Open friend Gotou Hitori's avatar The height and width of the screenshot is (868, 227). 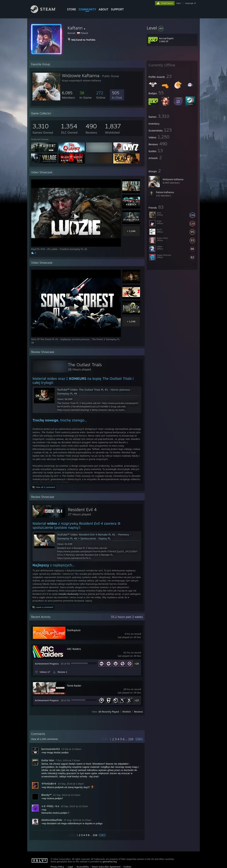click(x=152, y=240)
